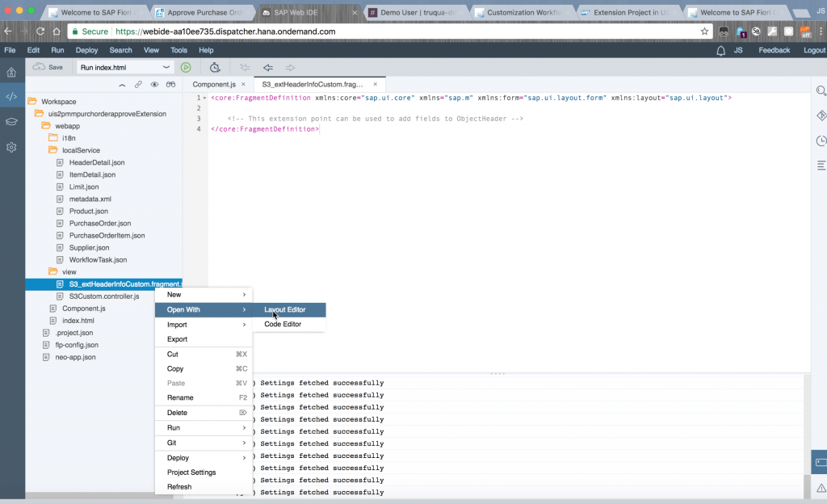
Task: Open the Git history clock icon on right
Action: pos(821,141)
